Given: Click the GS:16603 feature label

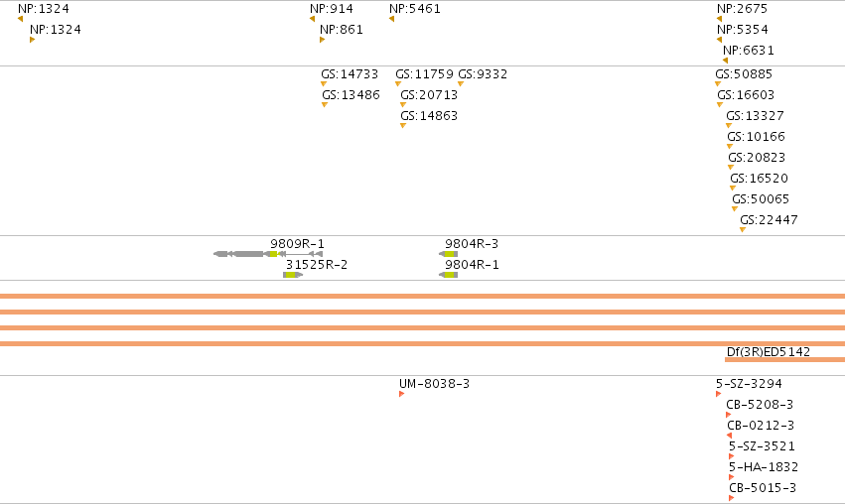Looking at the screenshot, I should (x=746, y=95).
